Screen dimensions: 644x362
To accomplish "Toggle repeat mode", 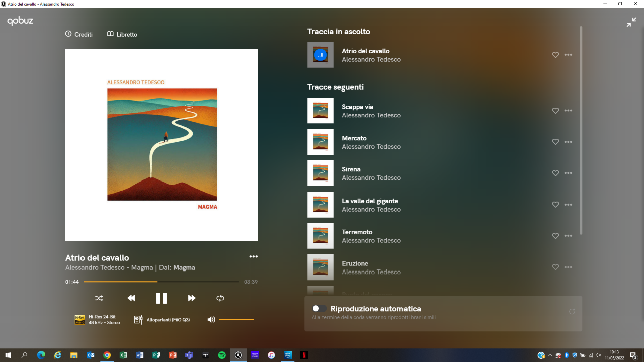I will tap(220, 298).
